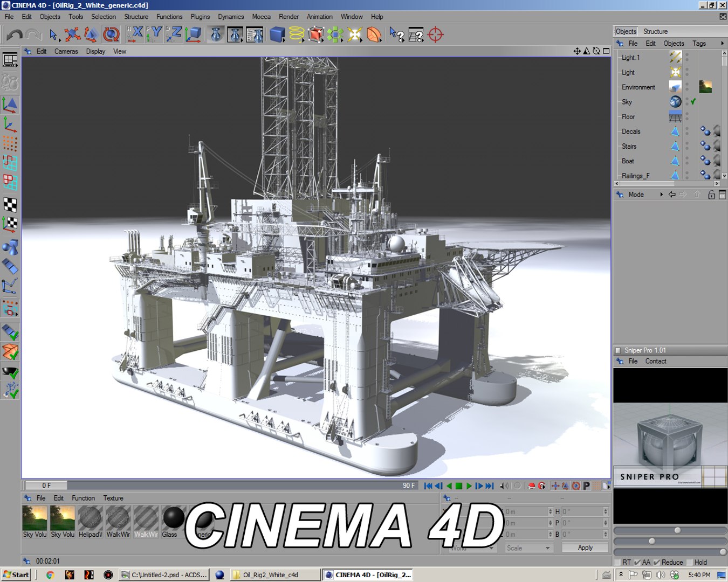
Task: Click the Attributes lock icon
Action: click(x=711, y=195)
